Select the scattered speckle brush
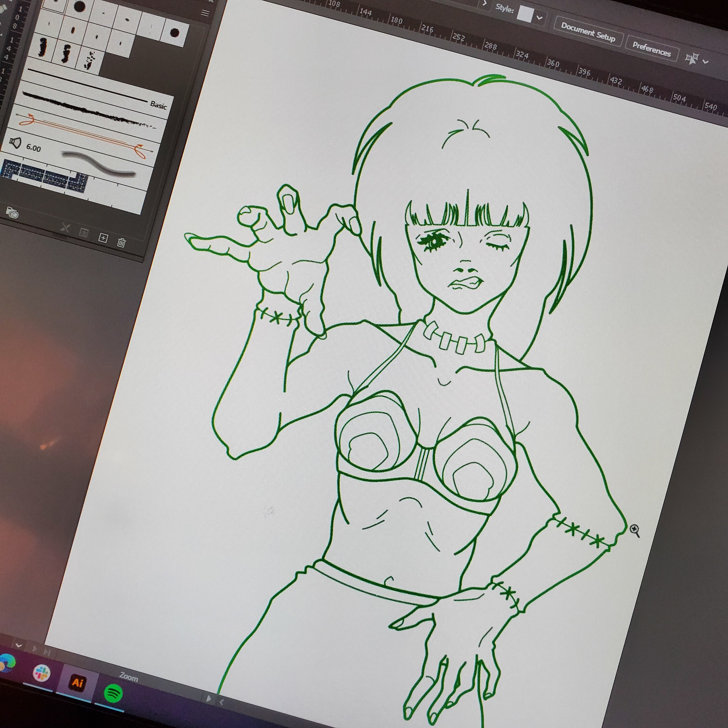The image size is (728, 728). click(90, 61)
